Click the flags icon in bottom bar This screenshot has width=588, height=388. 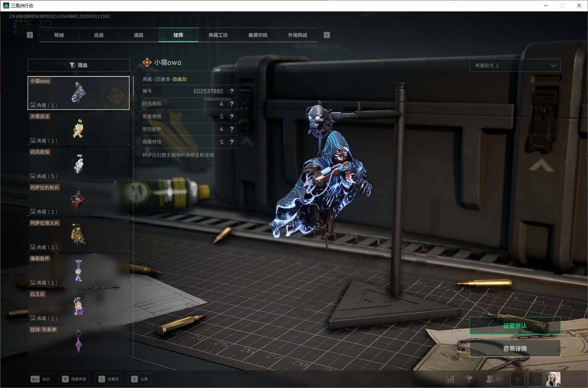point(469,379)
